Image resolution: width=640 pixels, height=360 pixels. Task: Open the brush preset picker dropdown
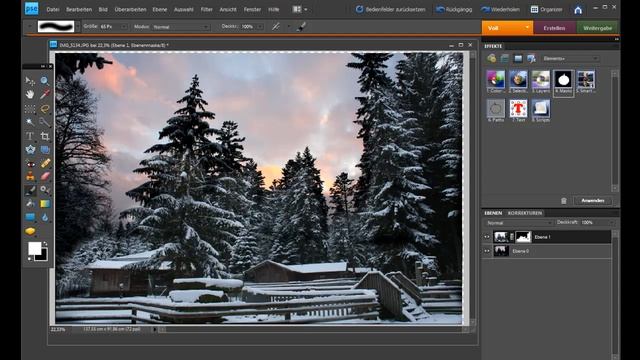(x=78, y=27)
